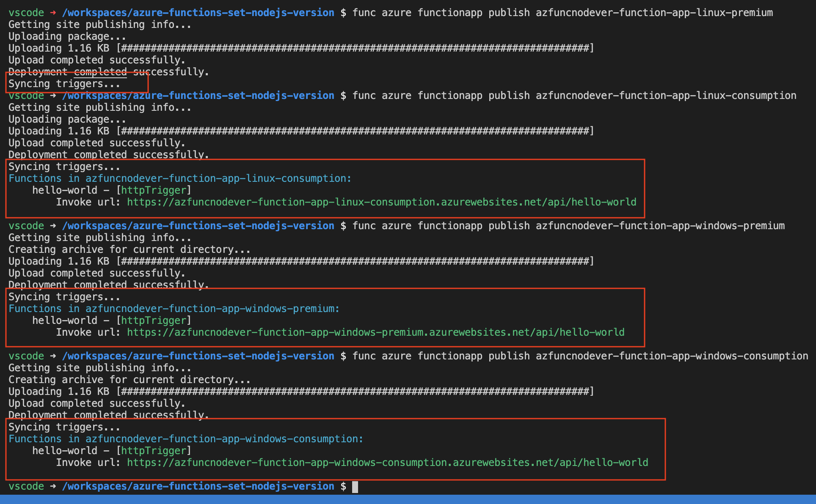The height and width of the screenshot is (504, 816).
Task: Click the azure-functions-set-nodejs-version path in last prompt
Action: 197,486
